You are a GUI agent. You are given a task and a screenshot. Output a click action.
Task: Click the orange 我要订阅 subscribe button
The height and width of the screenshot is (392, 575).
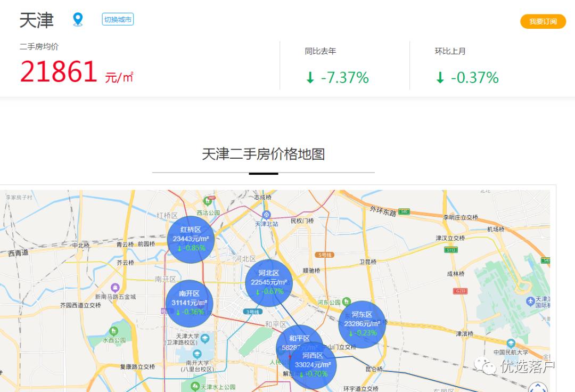(543, 22)
